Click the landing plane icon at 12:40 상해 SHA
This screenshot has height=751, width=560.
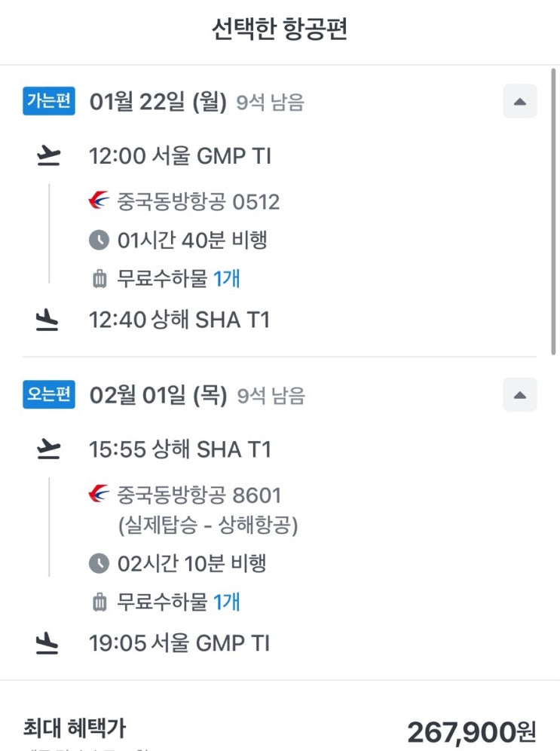(47, 320)
